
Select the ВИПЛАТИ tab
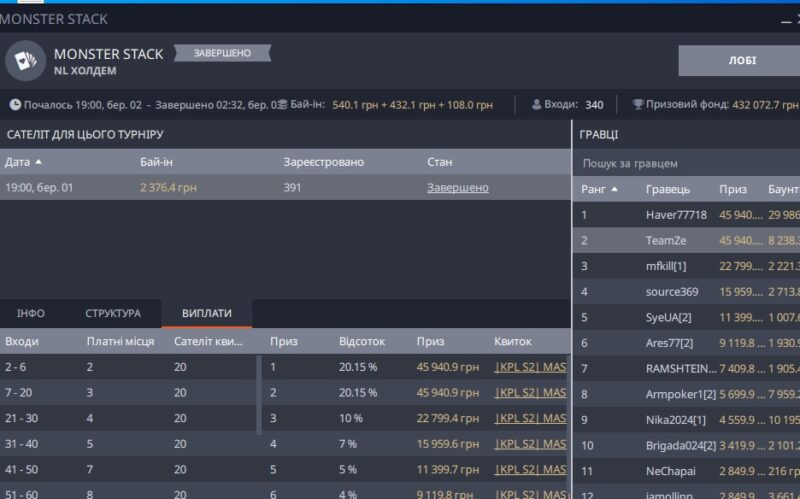[x=207, y=313]
